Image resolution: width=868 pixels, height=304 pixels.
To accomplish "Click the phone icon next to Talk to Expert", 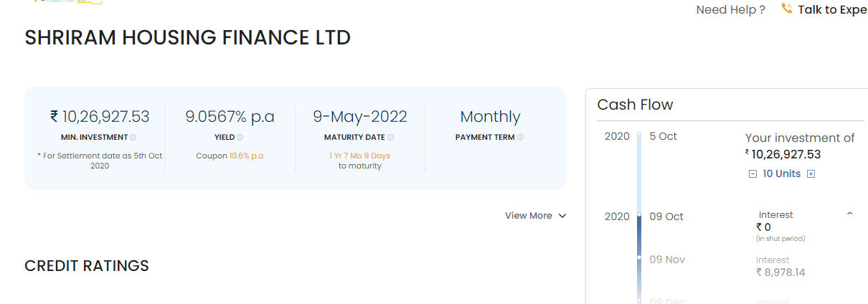I will [x=786, y=9].
